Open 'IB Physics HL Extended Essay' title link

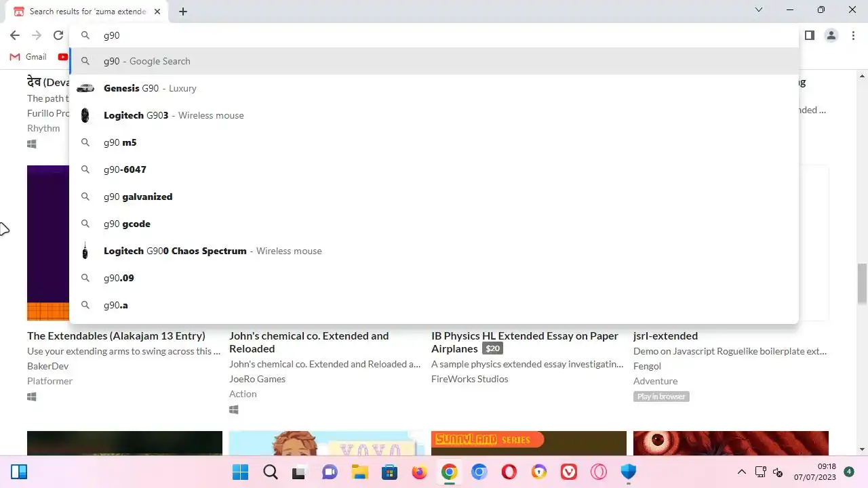(525, 342)
